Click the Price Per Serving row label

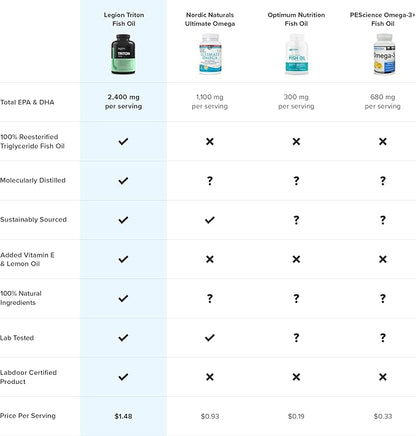click(x=28, y=416)
